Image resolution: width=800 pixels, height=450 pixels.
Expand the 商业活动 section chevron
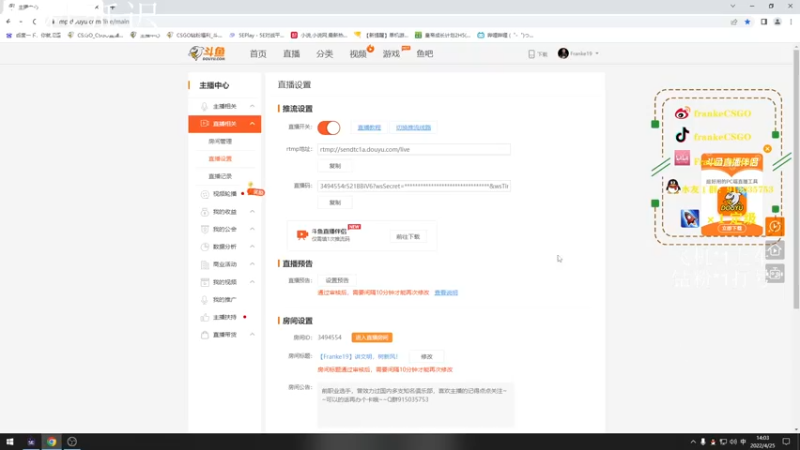pos(252,264)
